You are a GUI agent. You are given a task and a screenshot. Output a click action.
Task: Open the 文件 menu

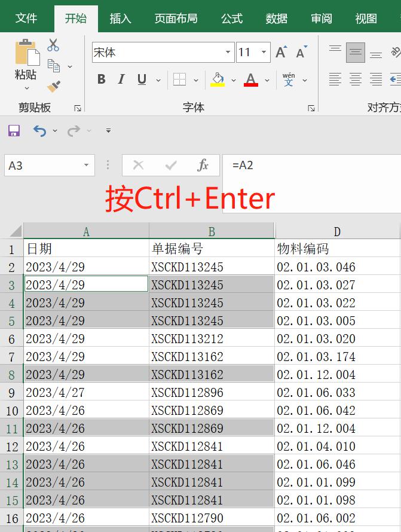pyautogui.click(x=26, y=19)
